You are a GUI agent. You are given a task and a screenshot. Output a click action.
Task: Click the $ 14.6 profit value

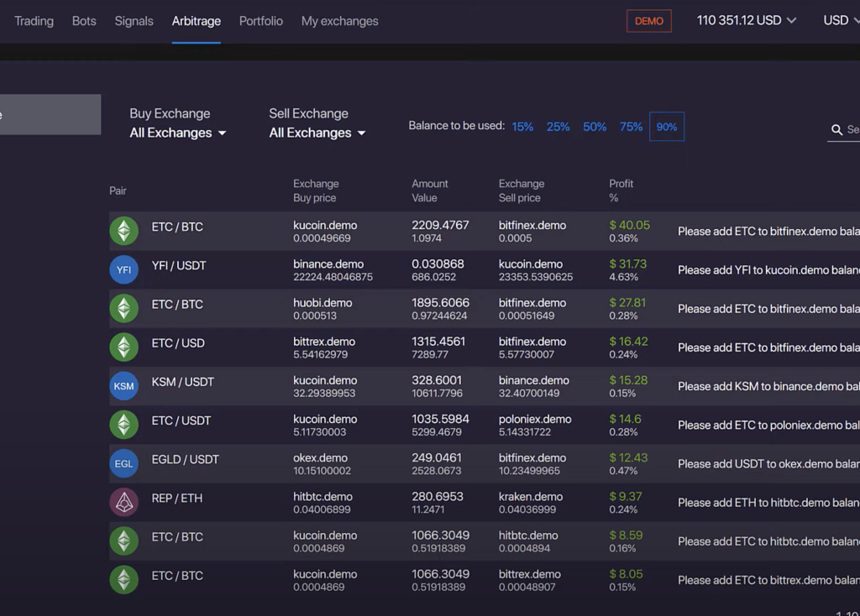(625, 420)
